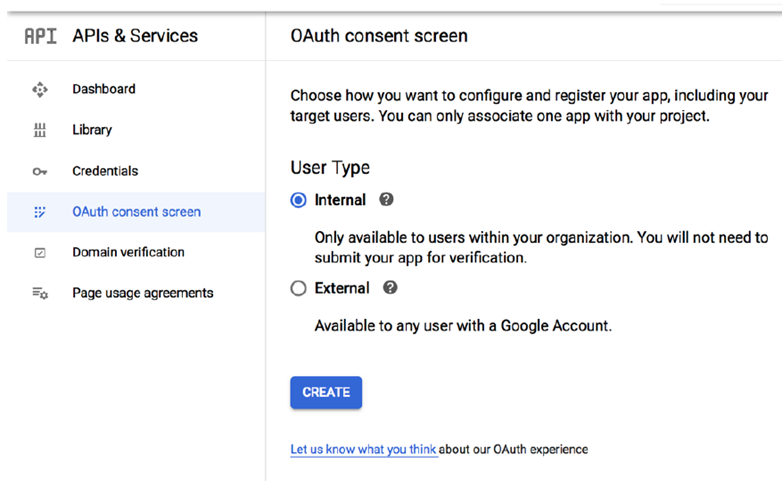This screenshot has height=481, width=782.
Task: Open the help tooltip next to Internal
Action: click(x=387, y=199)
